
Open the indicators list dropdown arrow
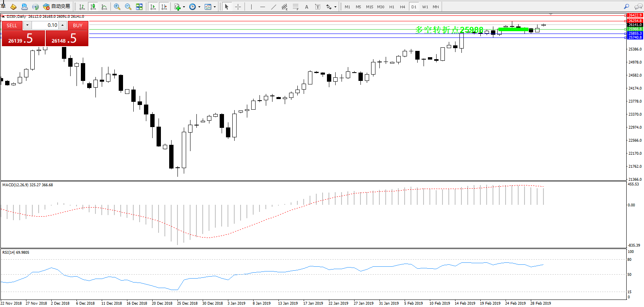184,7
